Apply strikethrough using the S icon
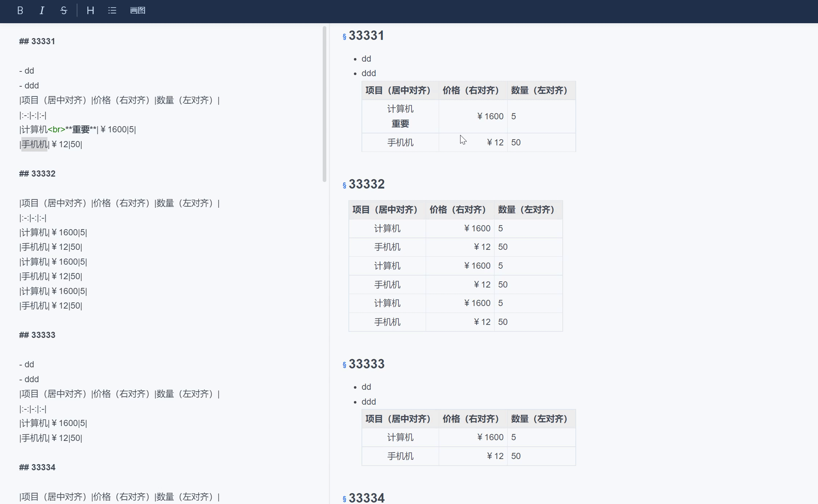Image resolution: width=818 pixels, height=504 pixels. point(63,11)
